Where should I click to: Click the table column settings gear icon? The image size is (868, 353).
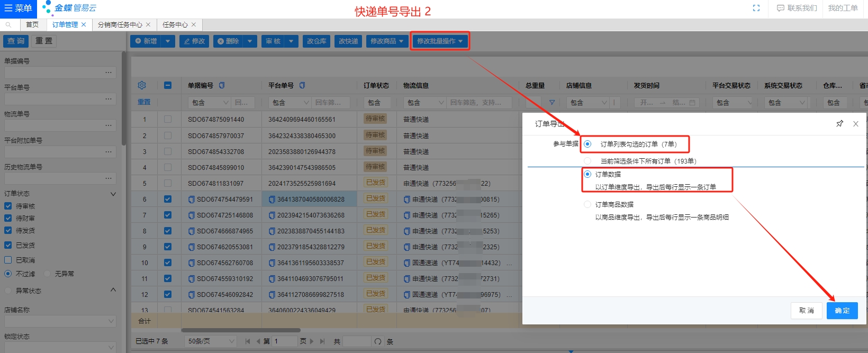coord(142,85)
